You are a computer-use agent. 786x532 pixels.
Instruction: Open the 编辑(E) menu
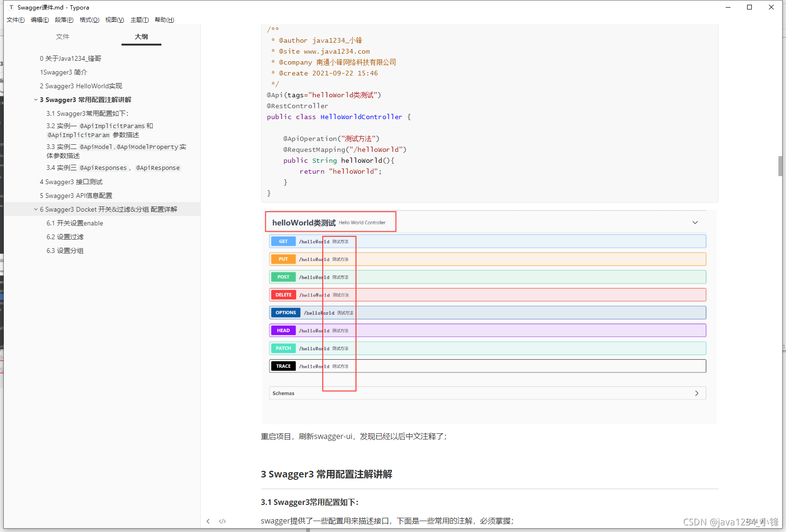pyautogui.click(x=40, y=20)
